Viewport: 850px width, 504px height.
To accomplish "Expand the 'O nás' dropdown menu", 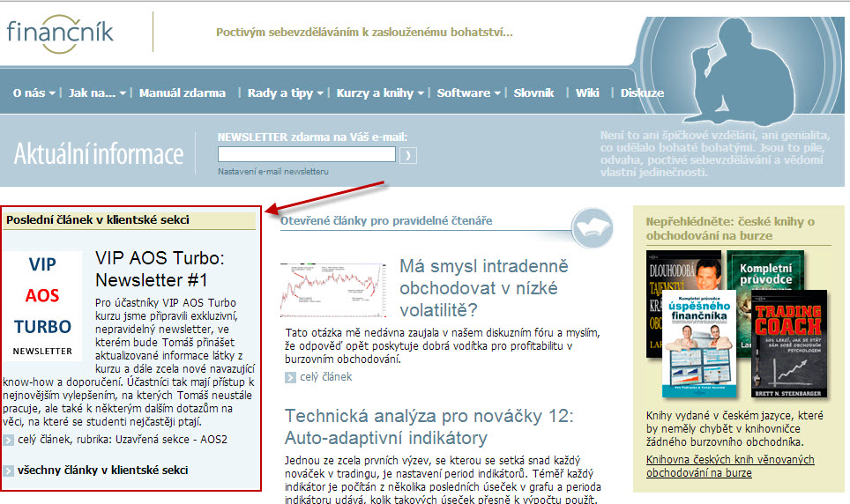I will (x=34, y=93).
